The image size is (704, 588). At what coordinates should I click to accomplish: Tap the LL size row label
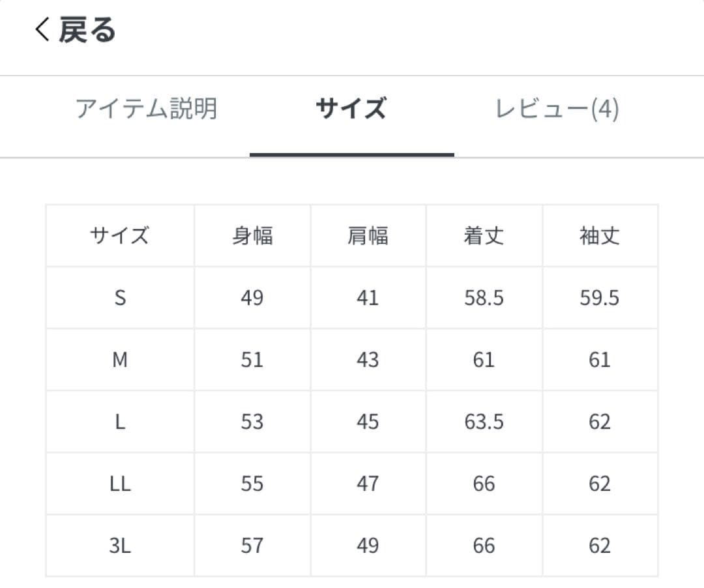tap(119, 483)
